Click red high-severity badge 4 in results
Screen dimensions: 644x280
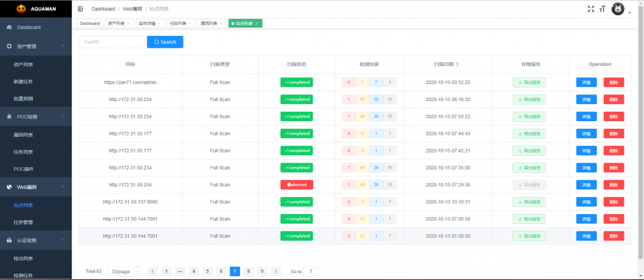click(x=348, y=219)
